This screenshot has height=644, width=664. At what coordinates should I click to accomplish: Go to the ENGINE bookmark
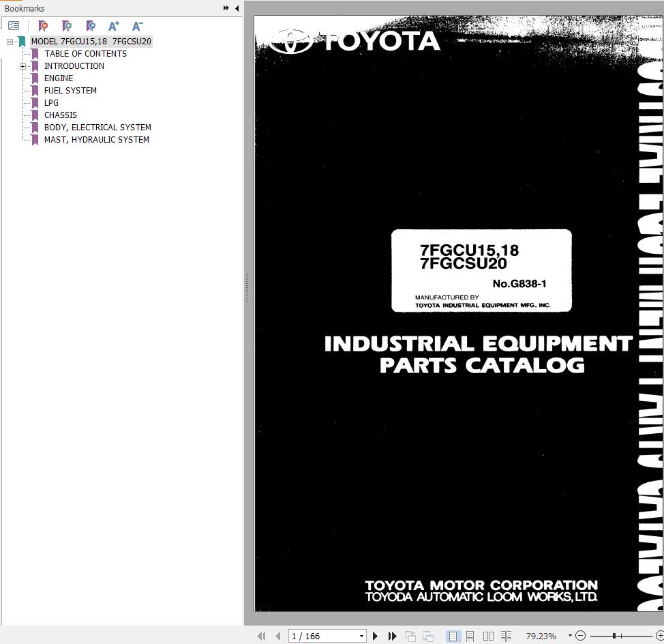point(59,78)
